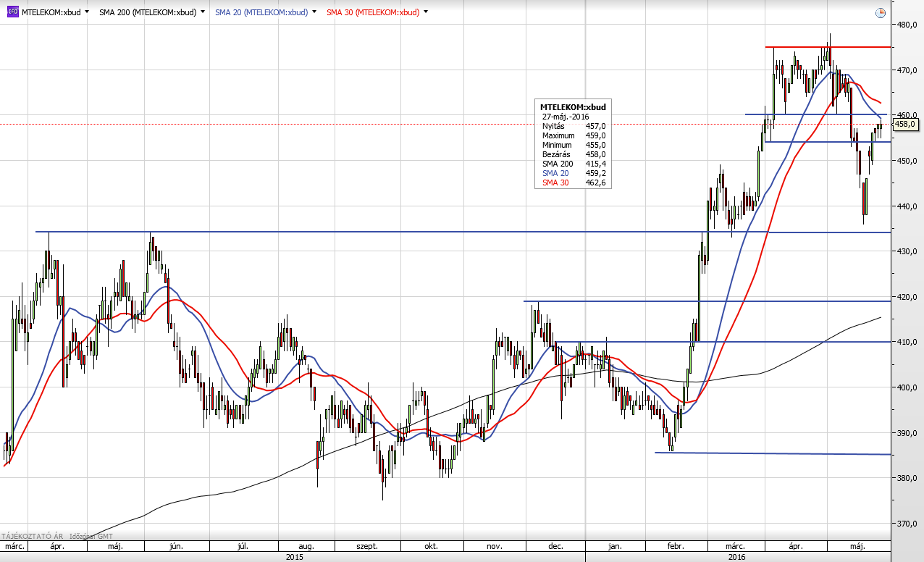This screenshot has height=562, width=924.
Task: Click the nov. month label on time axis
Action: 495,547
